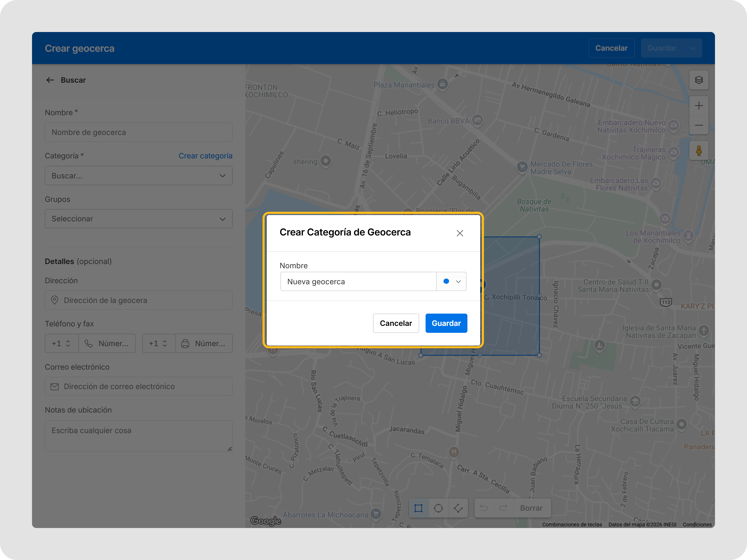Open the Grupos Seleccionar dropdown
Screen dimensions: 747x560
(x=138, y=219)
